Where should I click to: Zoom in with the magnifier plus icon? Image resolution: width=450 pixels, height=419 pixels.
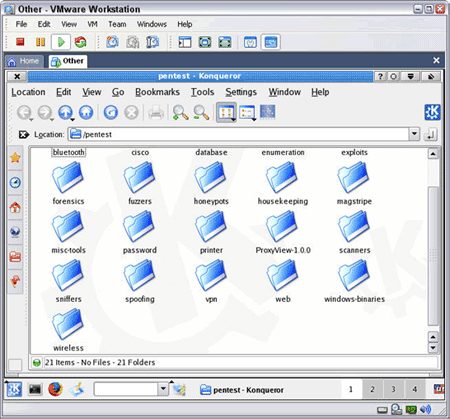click(x=180, y=112)
